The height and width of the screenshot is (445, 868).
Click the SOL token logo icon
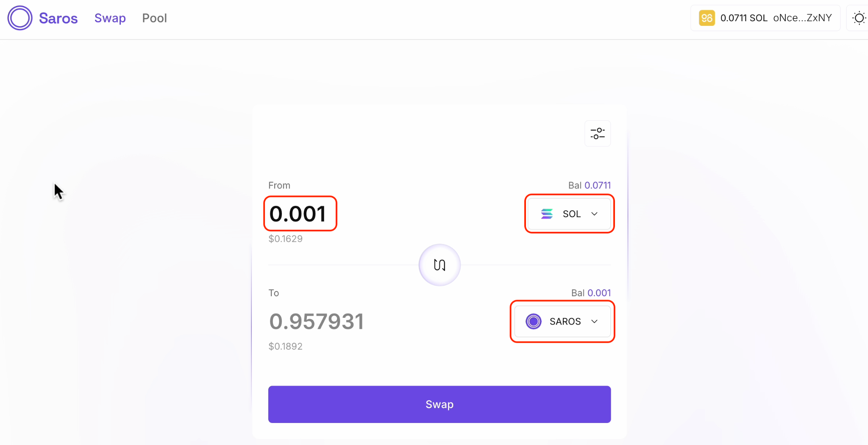[x=547, y=214]
